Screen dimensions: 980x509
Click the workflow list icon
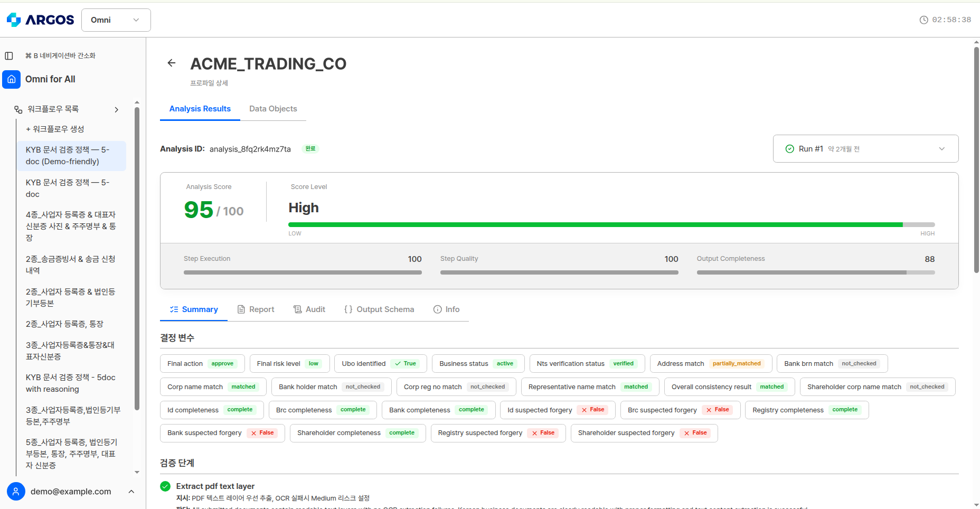(x=18, y=109)
